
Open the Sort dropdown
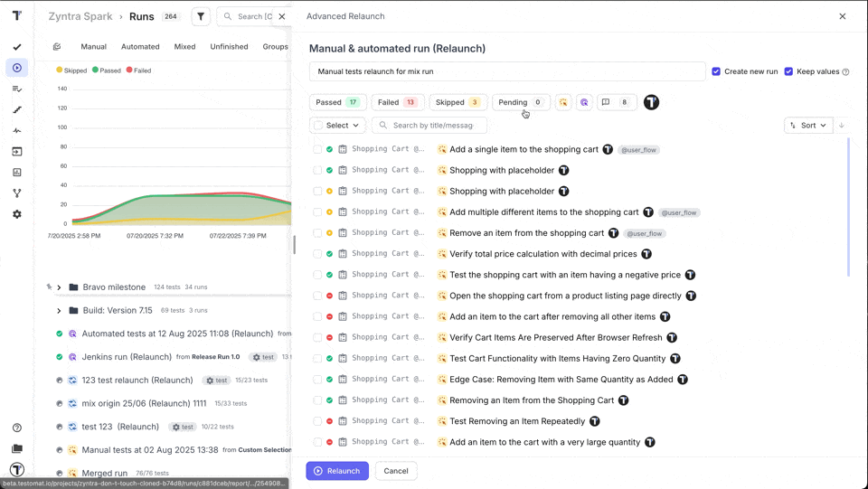807,126
